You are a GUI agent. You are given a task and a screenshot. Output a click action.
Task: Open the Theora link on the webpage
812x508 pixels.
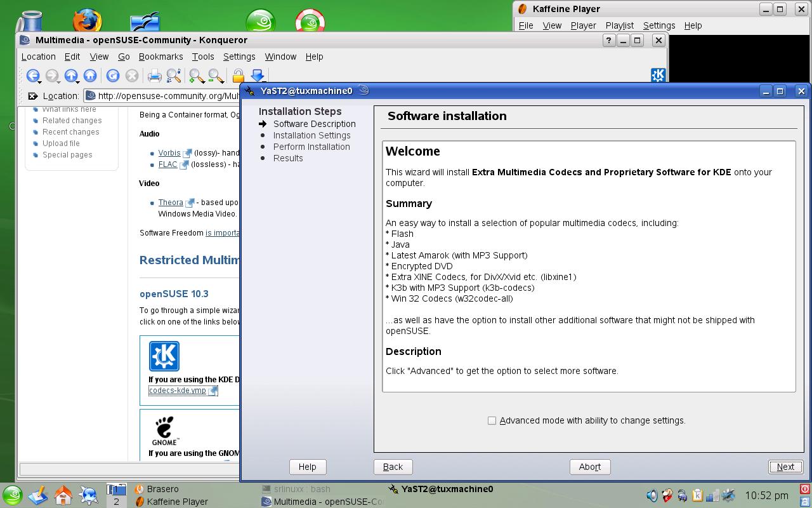click(x=171, y=203)
